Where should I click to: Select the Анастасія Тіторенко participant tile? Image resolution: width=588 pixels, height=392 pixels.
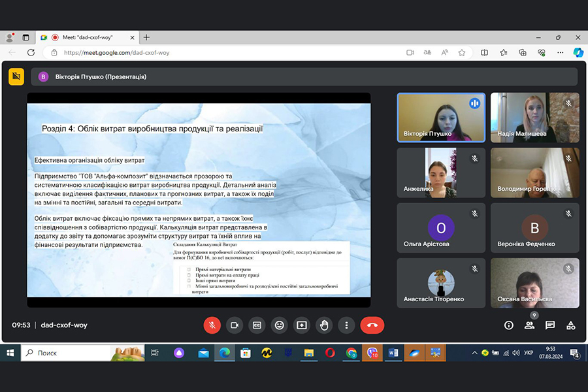pos(441,283)
